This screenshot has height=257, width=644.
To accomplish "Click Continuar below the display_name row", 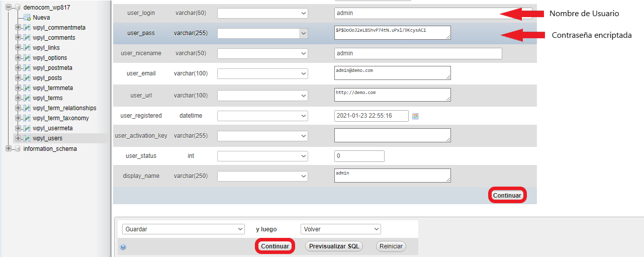I will click(x=507, y=195).
